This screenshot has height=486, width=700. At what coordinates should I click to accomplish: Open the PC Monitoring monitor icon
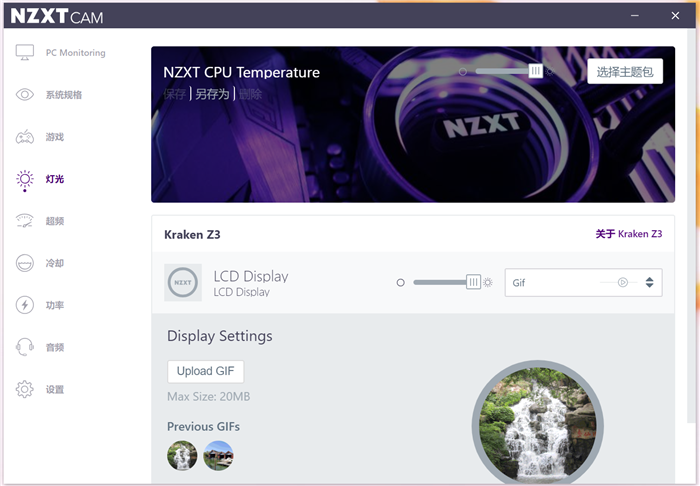(25, 53)
